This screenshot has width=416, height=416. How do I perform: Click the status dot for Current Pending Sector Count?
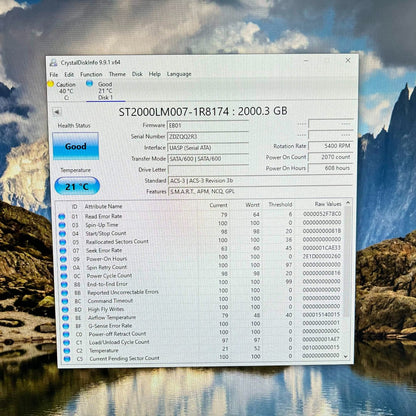coord(67,359)
